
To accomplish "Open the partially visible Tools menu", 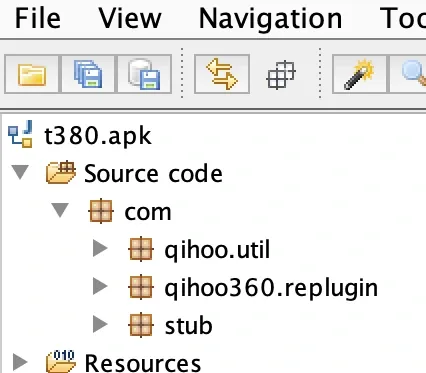I will [x=403, y=19].
